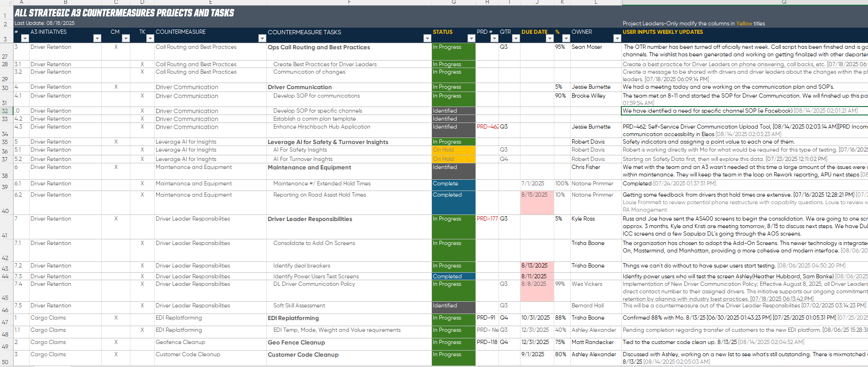This screenshot has height=367, width=868.
Task: Select the 95% progress cell
Action: (562, 52)
